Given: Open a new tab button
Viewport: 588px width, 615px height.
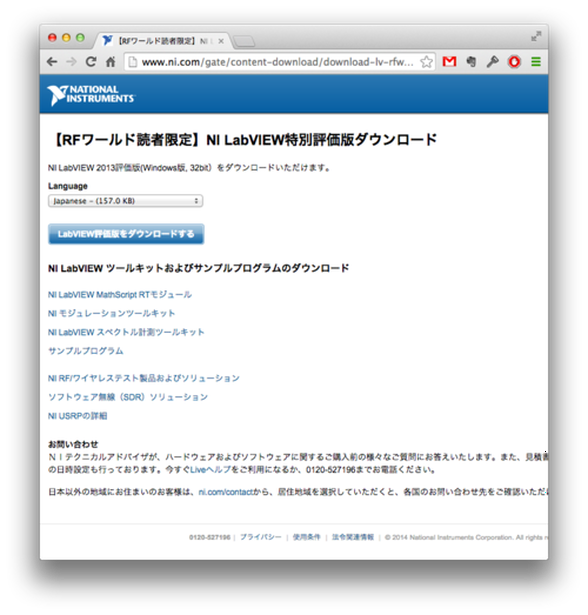Looking at the screenshot, I should pyautogui.click(x=244, y=41).
